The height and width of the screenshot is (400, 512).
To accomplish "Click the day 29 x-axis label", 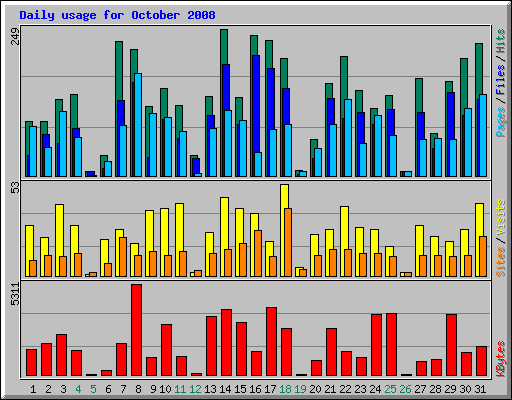I will (450, 389).
